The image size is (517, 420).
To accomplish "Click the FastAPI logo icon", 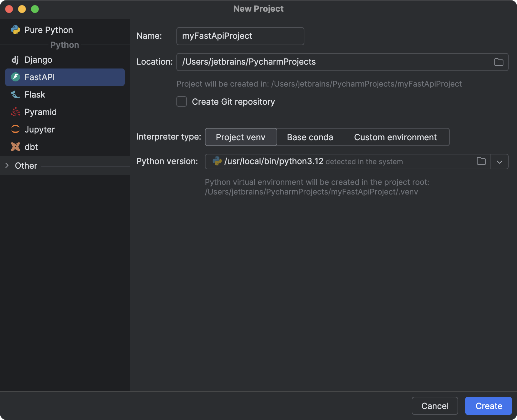I will (x=15, y=77).
